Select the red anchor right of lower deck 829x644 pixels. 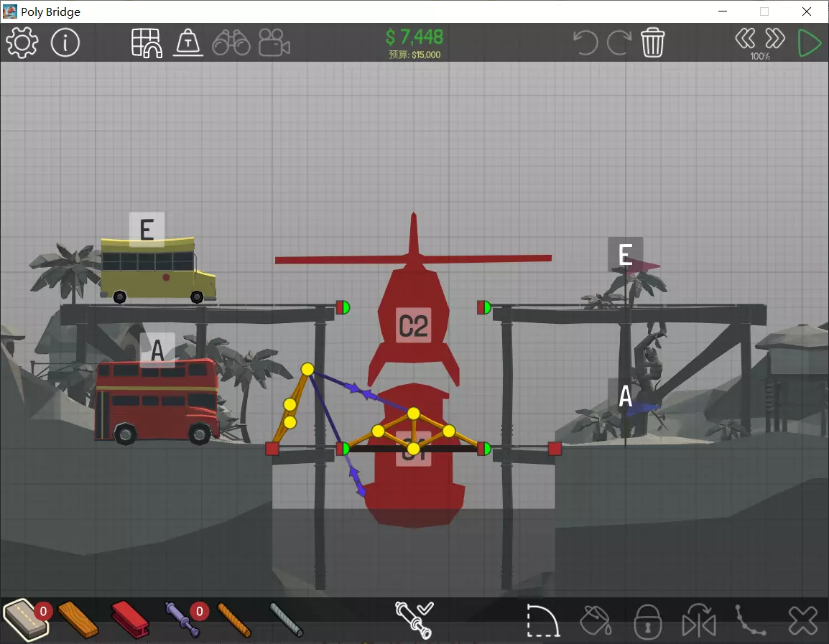pyautogui.click(x=555, y=449)
